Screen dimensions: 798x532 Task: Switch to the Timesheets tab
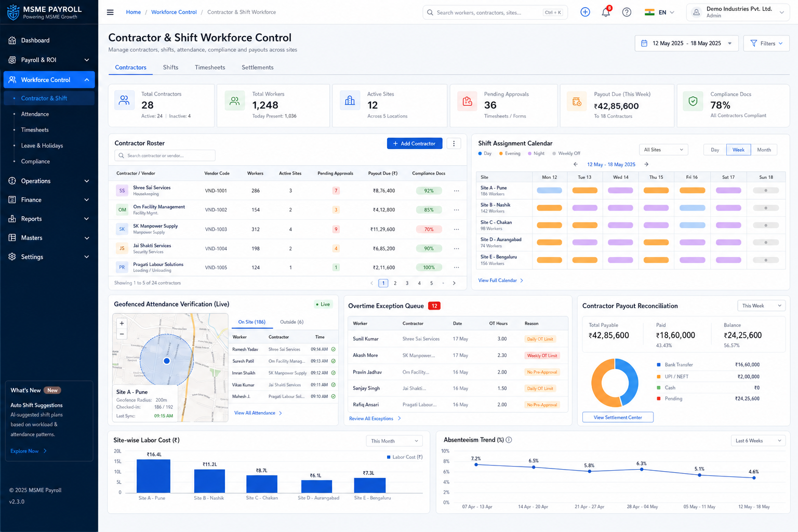point(210,68)
